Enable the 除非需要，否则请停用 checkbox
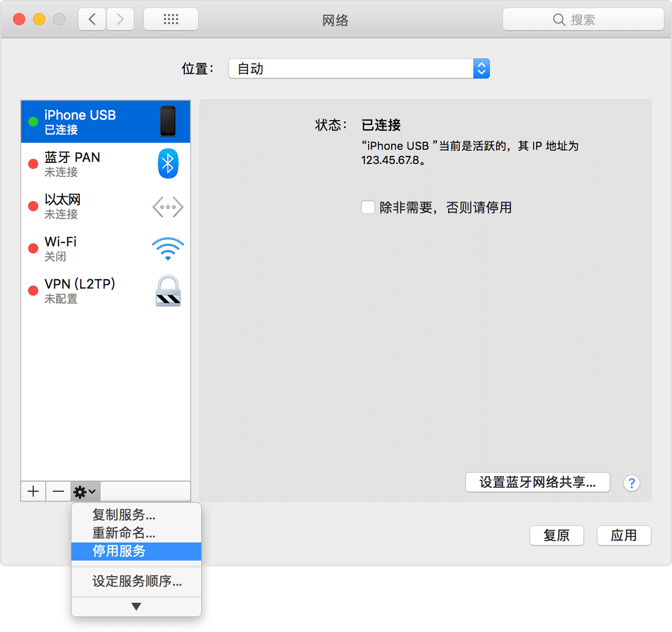Viewport: 672px width, 632px height. (368, 207)
